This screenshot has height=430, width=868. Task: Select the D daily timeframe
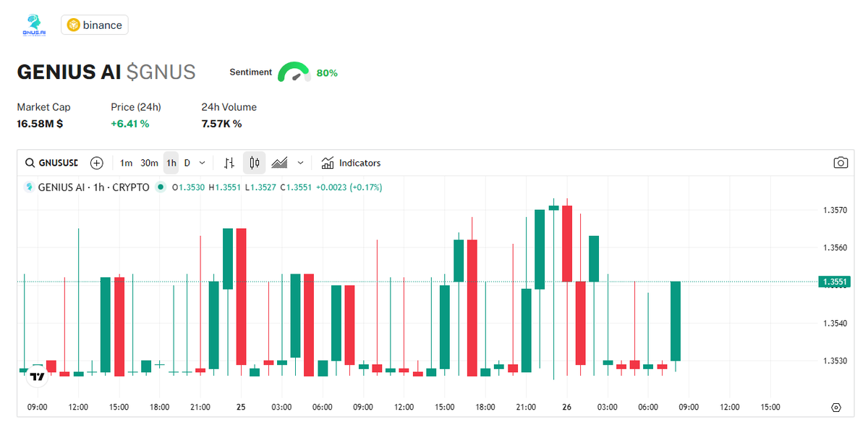[x=187, y=163]
